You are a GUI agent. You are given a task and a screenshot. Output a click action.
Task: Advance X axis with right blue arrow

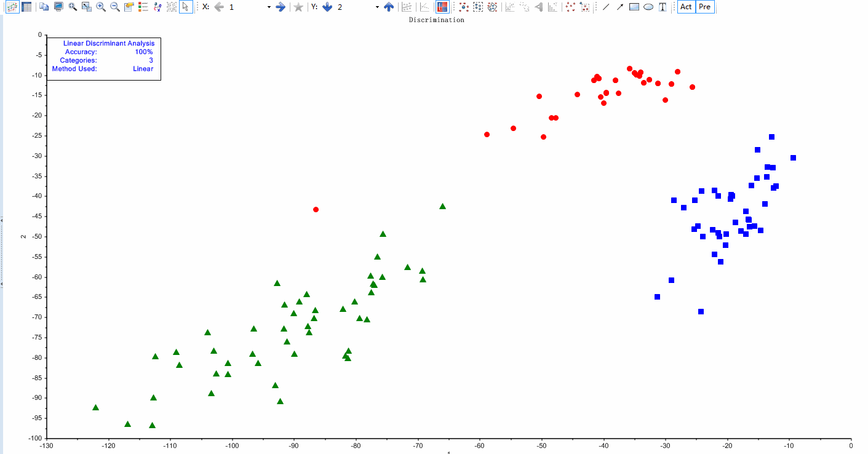coord(281,7)
